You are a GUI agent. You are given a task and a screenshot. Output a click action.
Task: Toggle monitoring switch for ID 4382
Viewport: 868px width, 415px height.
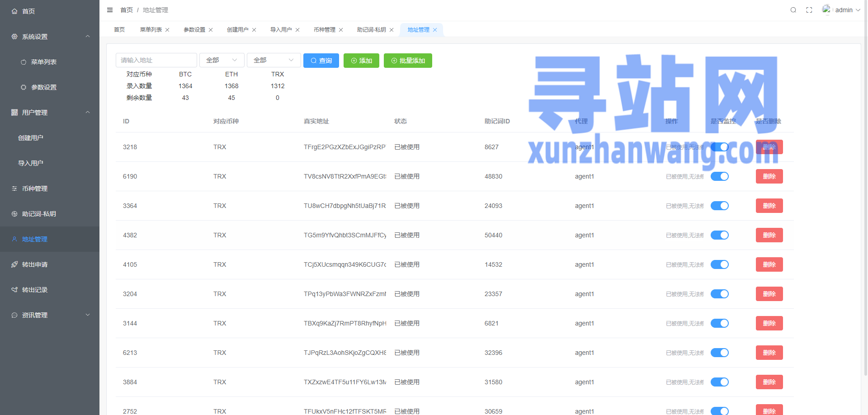720,235
